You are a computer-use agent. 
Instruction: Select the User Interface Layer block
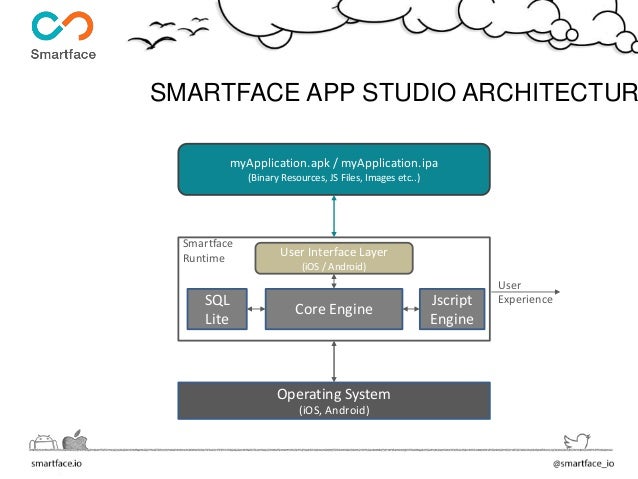334,258
